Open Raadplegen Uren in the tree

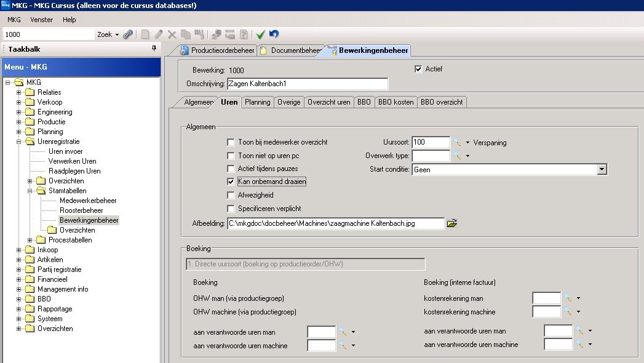coord(74,171)
